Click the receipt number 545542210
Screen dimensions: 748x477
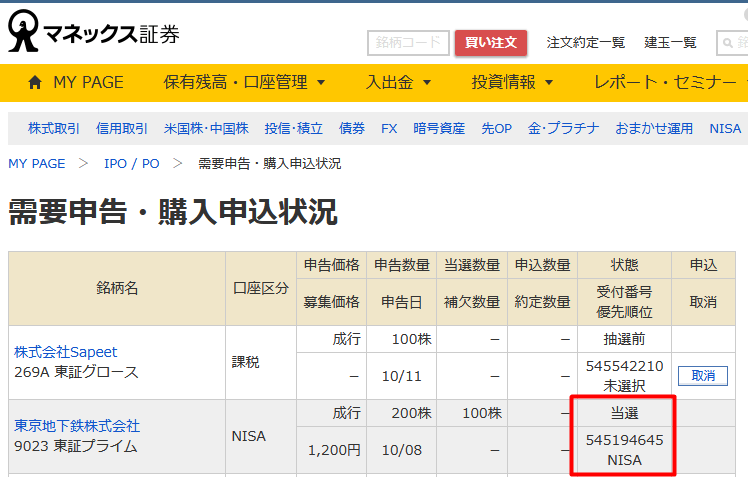click(x=624, y=366)
